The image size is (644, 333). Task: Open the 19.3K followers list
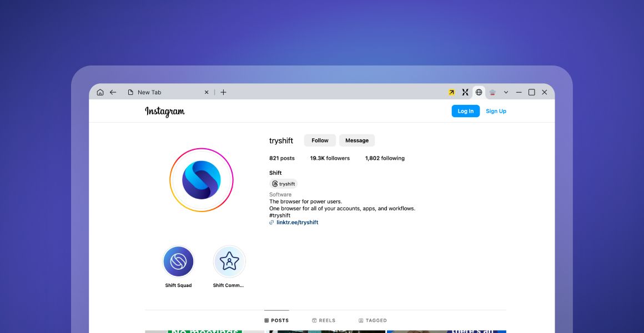coord(330,158)
